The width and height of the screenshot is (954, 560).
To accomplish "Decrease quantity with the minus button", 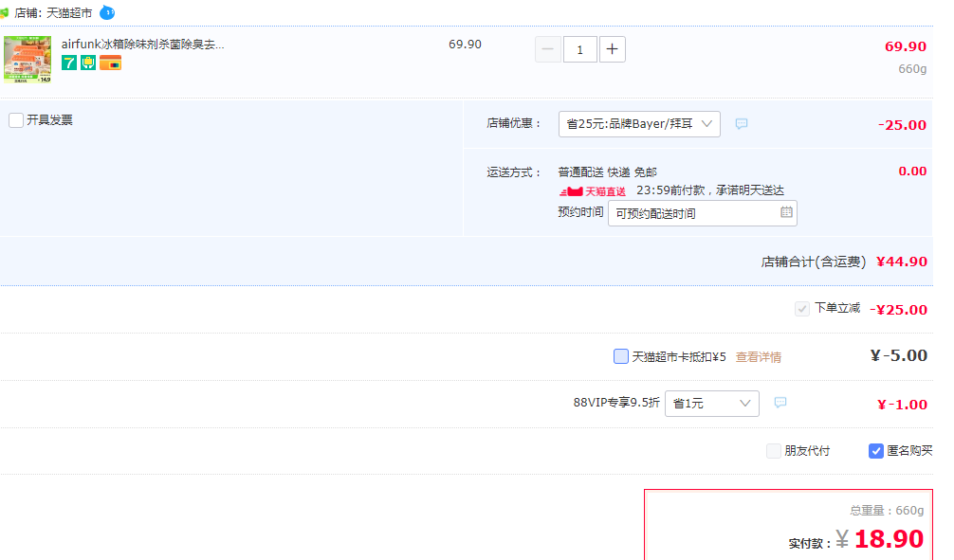I will [x=547, y=49].
